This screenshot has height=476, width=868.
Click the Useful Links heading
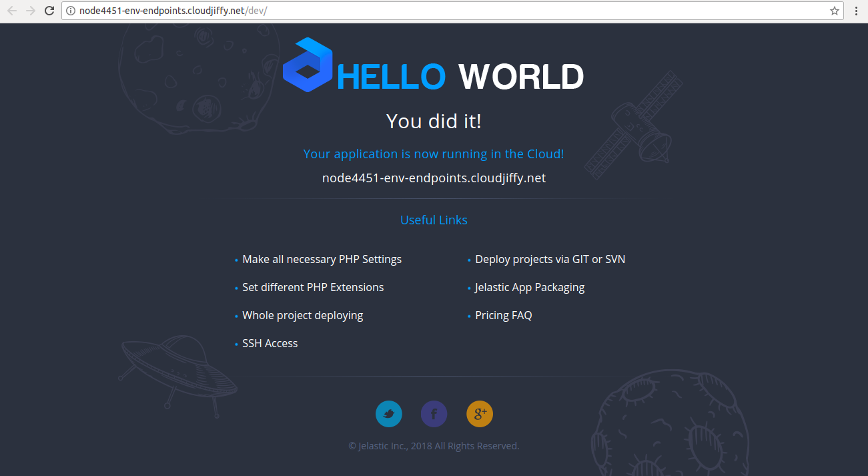point(434,220)
